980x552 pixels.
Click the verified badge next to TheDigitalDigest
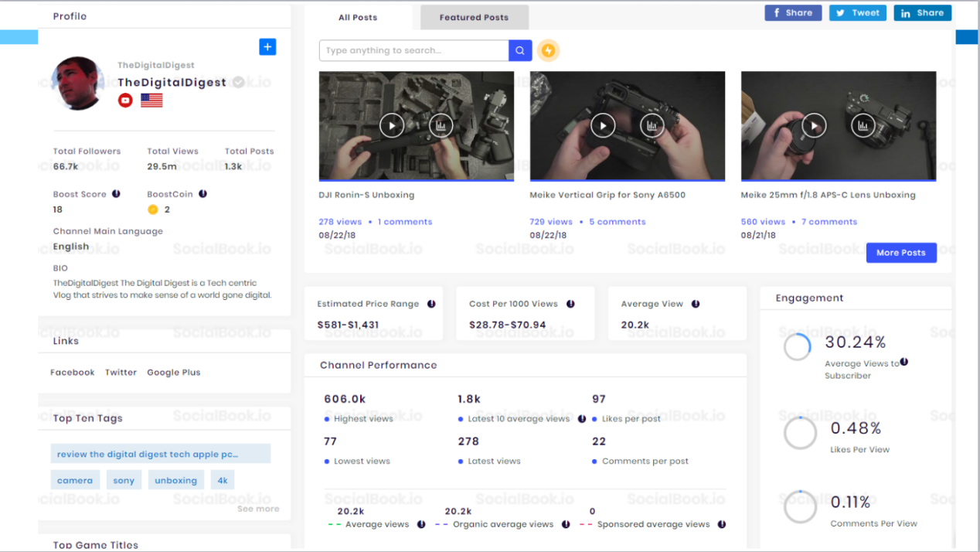pyautogui.click(x=239, y=82)
